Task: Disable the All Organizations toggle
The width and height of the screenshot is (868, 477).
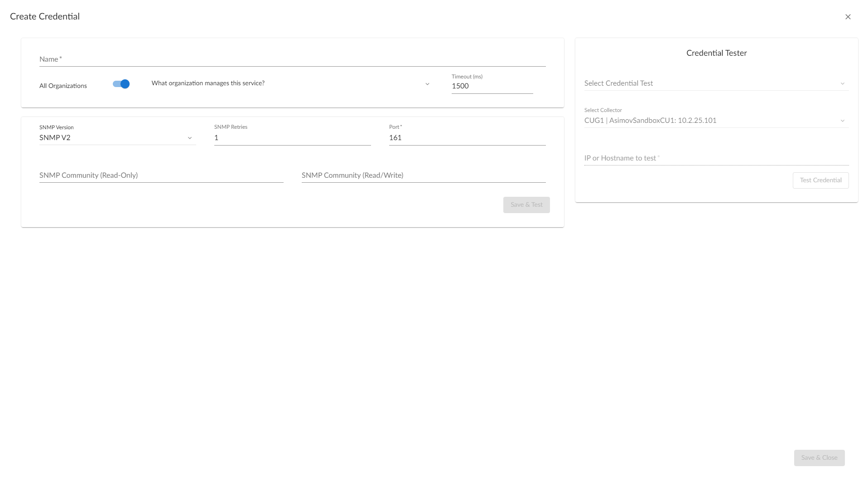Action: coord(121,84)
